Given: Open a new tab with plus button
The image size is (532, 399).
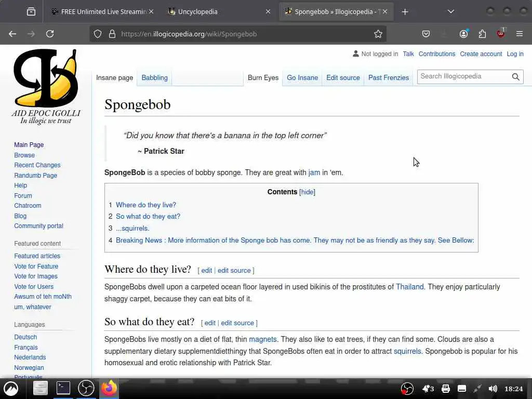Looking at the screenshot, I should click(405, 12).
